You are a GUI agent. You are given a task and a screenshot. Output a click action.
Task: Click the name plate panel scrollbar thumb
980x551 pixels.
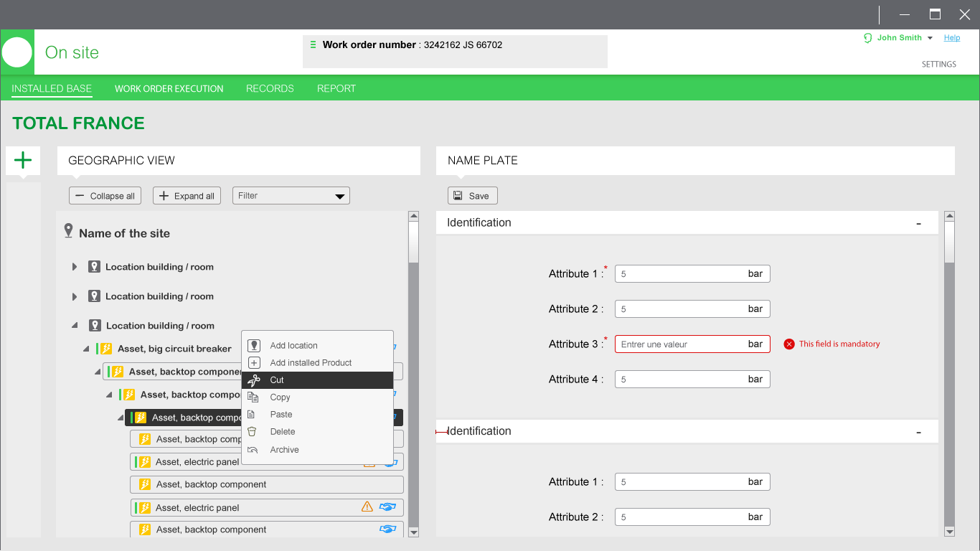click(950, 242)
